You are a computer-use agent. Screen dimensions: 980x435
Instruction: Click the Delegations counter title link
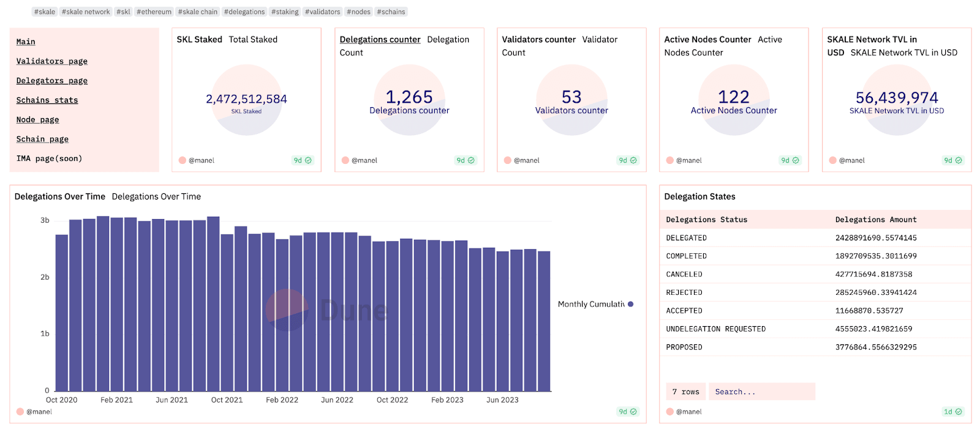pos(380,40)
